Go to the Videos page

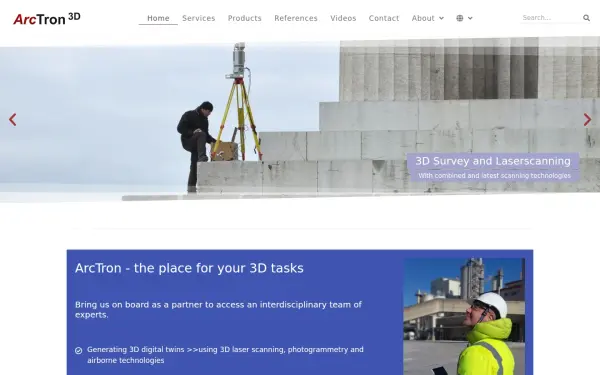click(343, 18)
